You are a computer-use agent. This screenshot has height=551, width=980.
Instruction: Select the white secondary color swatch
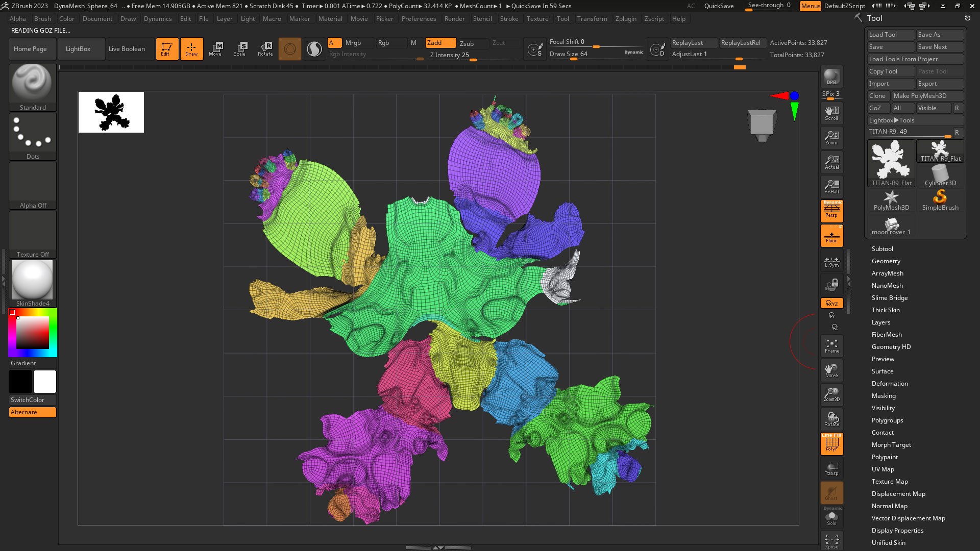45,382
